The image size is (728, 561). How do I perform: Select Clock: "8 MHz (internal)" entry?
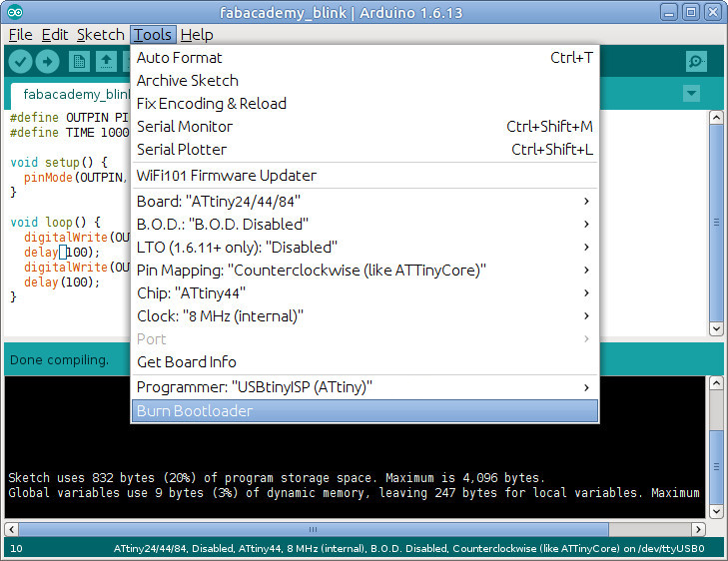[x=364, y=316]
